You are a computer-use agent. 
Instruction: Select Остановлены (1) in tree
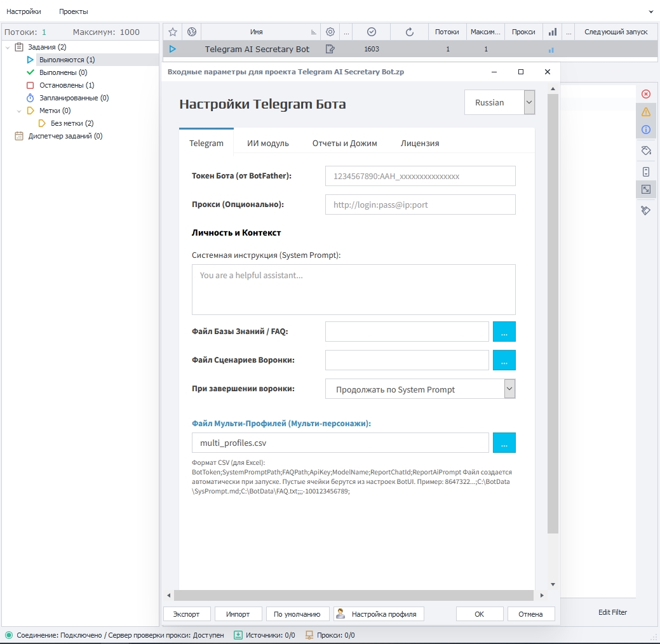pos(67,85)
